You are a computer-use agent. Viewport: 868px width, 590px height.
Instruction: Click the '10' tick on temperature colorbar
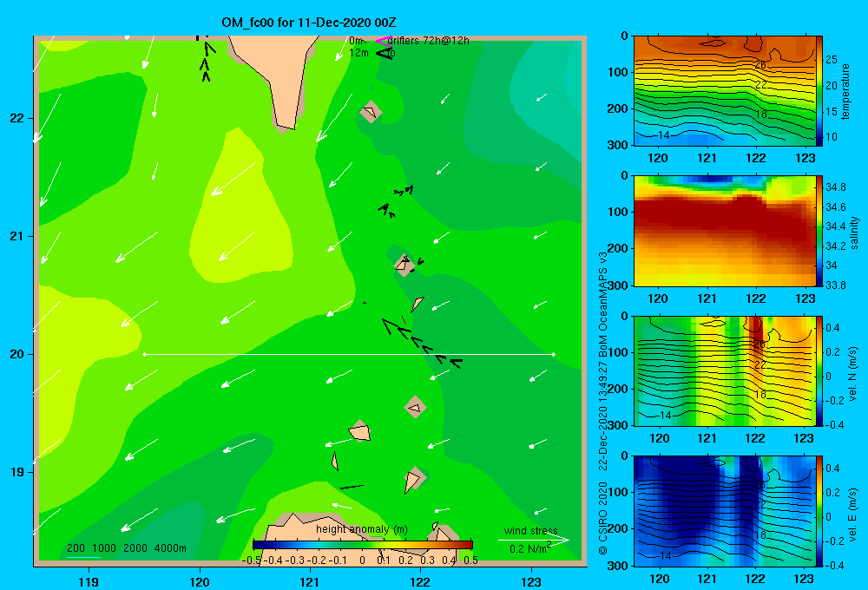832,137
